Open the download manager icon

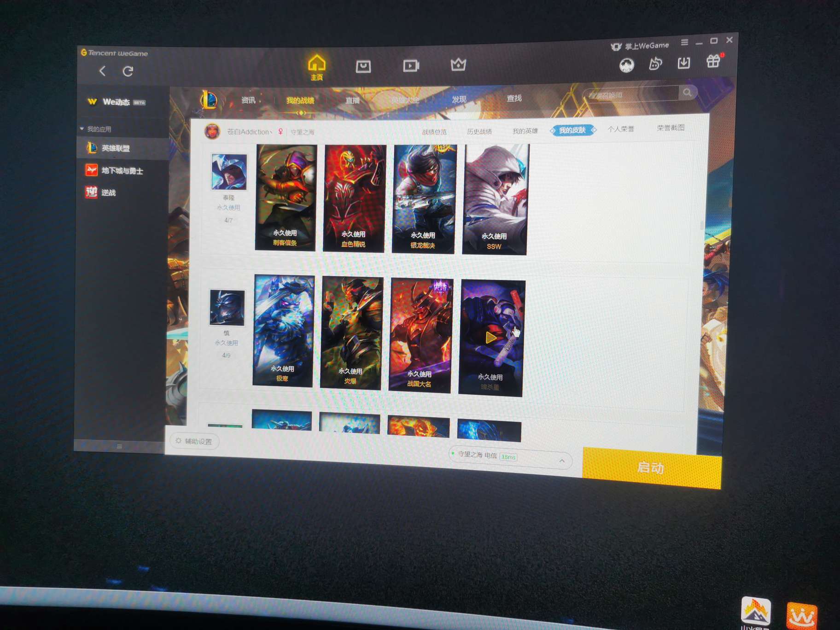click(684, 63)
